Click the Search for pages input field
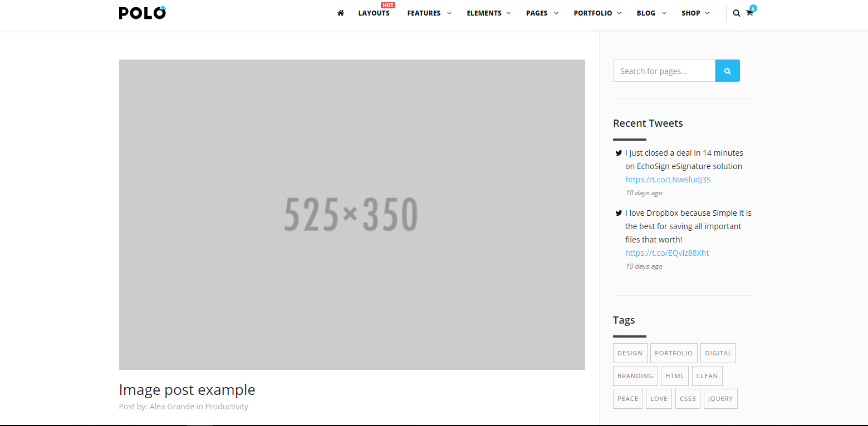This screenshot has height=426, width=868. click(x=664, y=71)
